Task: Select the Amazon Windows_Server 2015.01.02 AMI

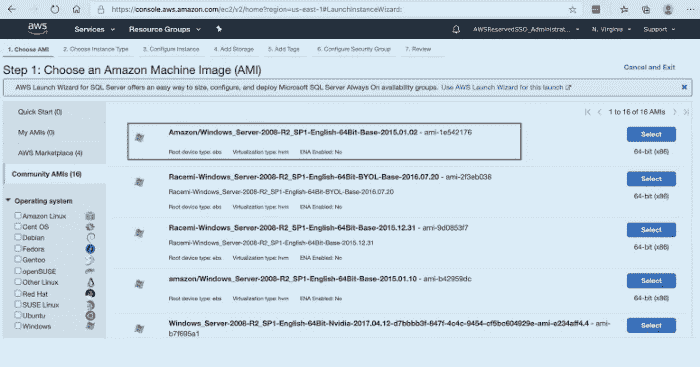Action: (651, 134)
